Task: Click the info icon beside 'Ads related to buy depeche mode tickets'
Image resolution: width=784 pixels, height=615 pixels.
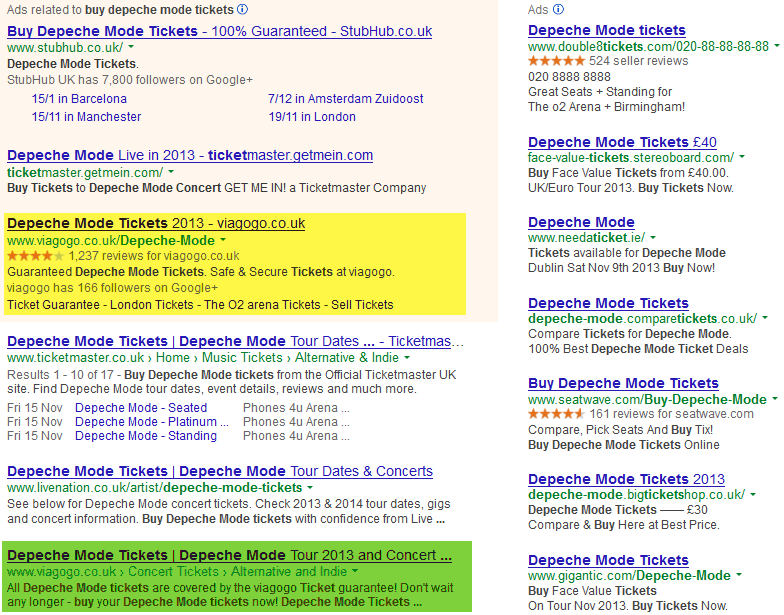Action: 242,10
